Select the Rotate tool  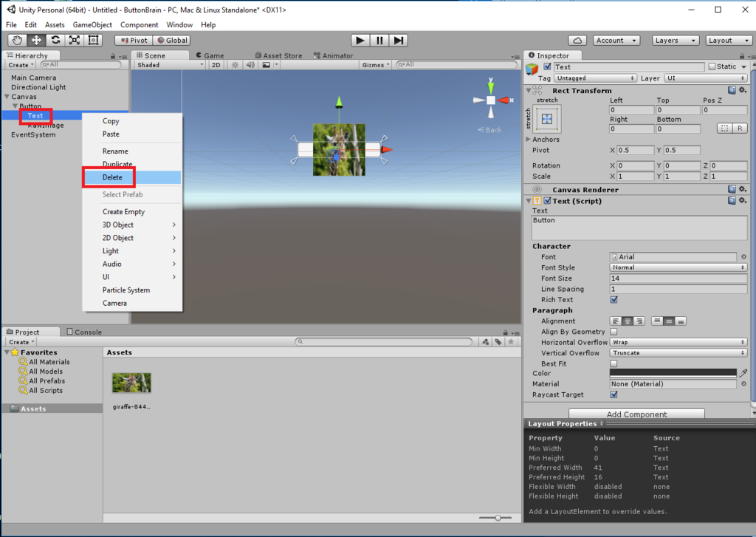coord(55,40)
